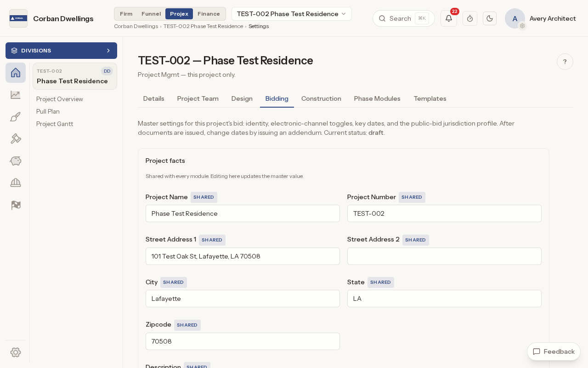Open the Details tab
Screen dimensions: 588x368
(x=154, y=98)
